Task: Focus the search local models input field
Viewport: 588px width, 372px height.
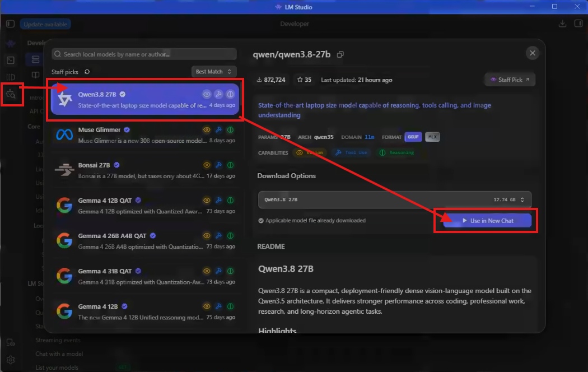Action: pyautogui.click(x=144, y=54)
